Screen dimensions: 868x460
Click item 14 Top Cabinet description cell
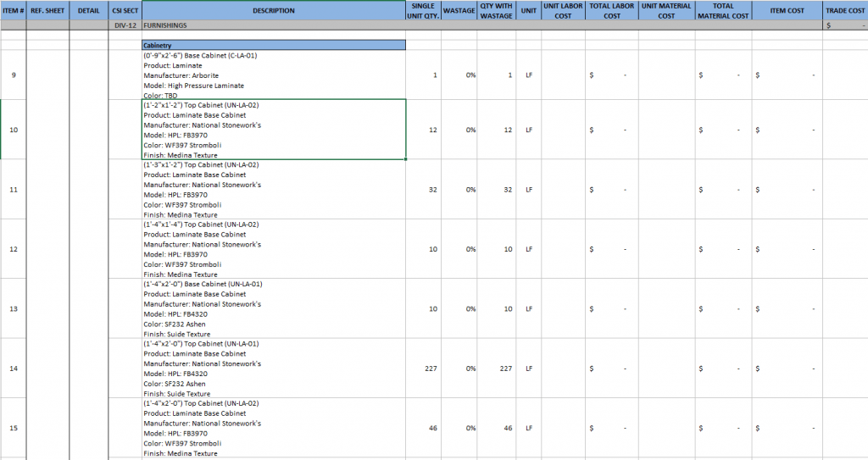(273, 369)
